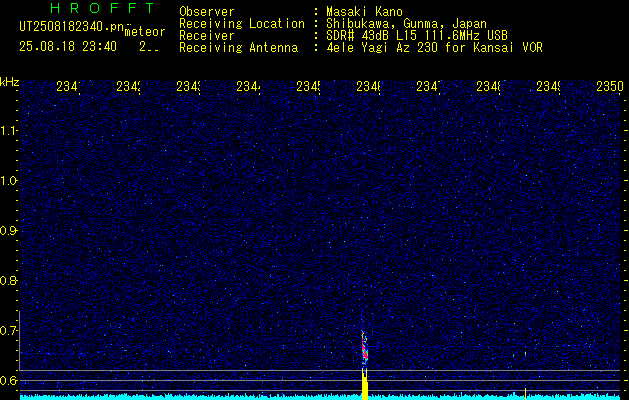Click the 1.1 frequency axis label

[9, 130]
